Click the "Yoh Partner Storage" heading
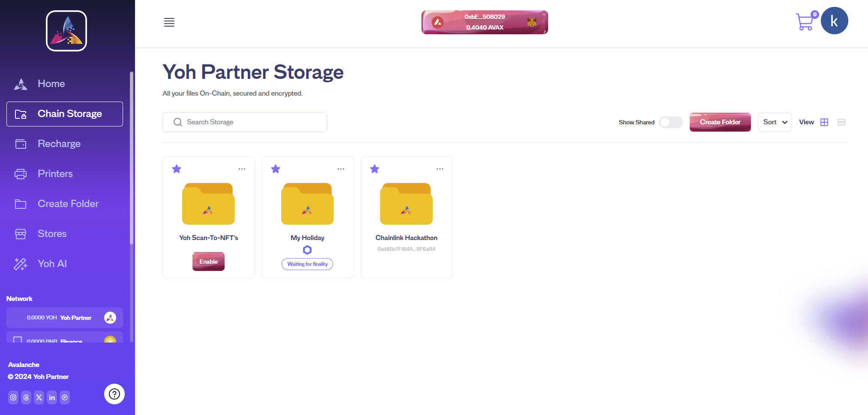Viewport: 868px width, 415px height. coord(253,72)
